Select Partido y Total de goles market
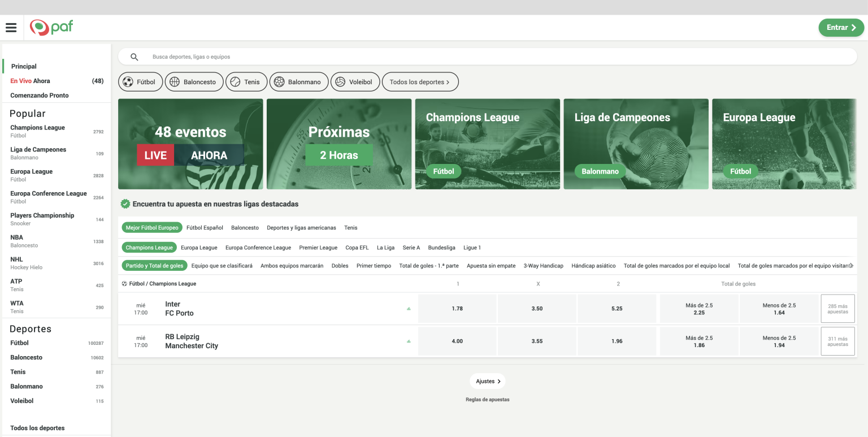 [x=154, y=266]
